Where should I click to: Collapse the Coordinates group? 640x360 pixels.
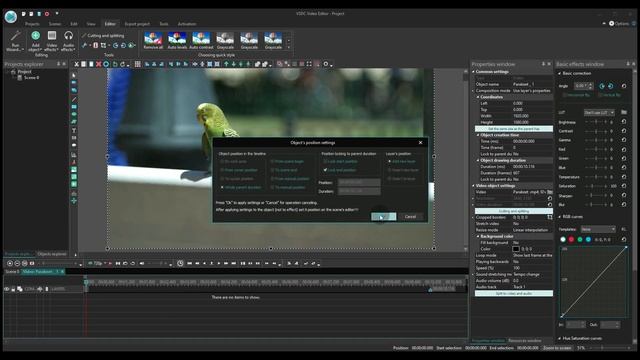click(478, 97)
